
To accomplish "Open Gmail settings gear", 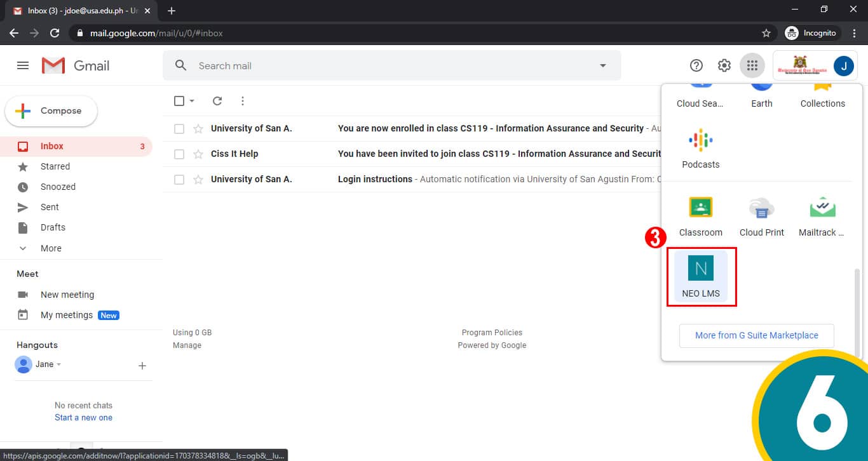I will coord(724,65).
